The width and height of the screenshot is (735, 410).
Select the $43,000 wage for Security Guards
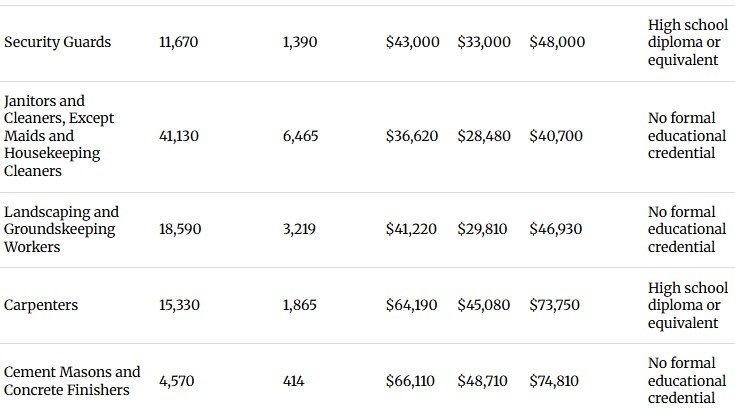412,43
